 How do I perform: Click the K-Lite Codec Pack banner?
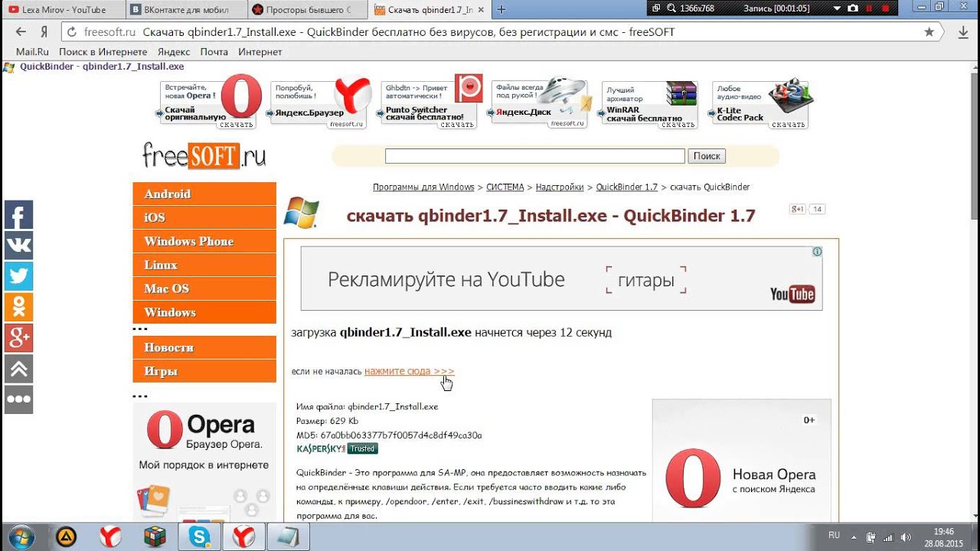tap(763, 103)
